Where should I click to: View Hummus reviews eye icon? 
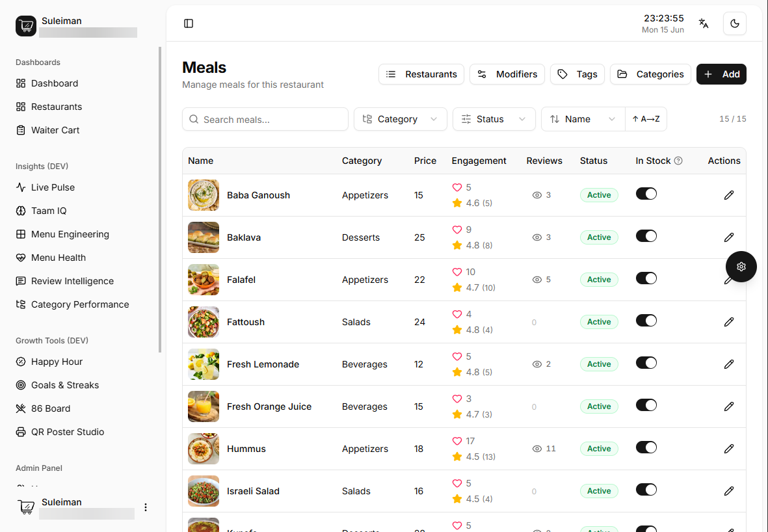pos(536,449)
